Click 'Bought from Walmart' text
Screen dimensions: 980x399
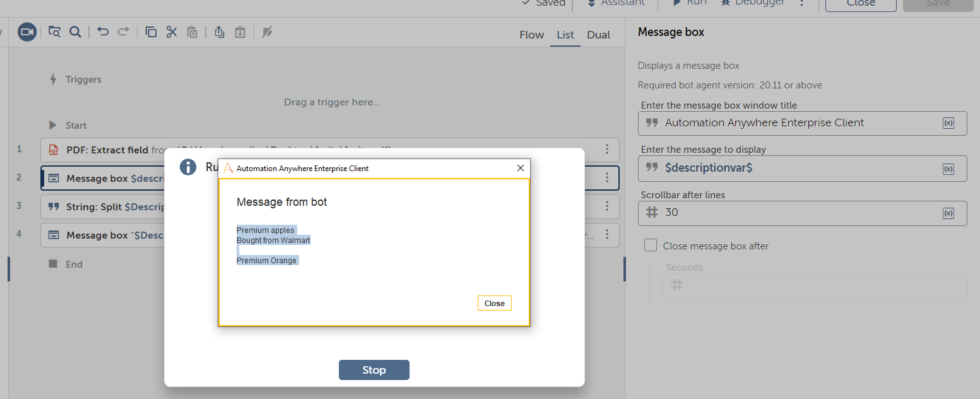point(273,241)
